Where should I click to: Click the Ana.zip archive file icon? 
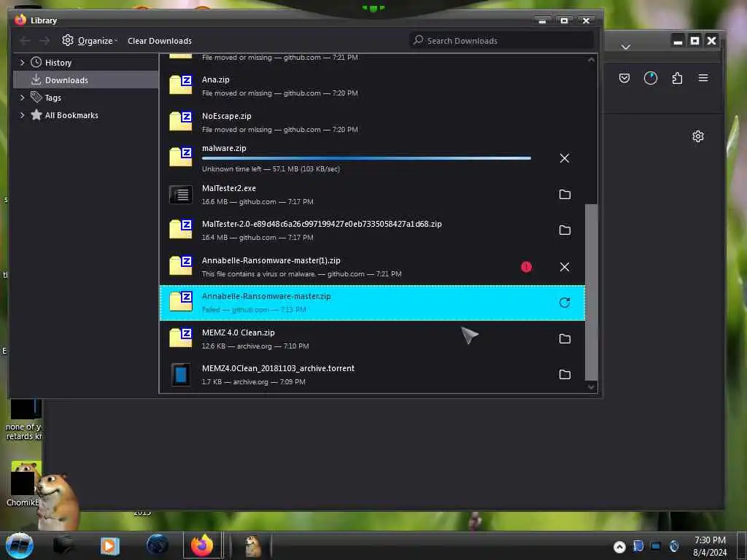tap(181, 85)
